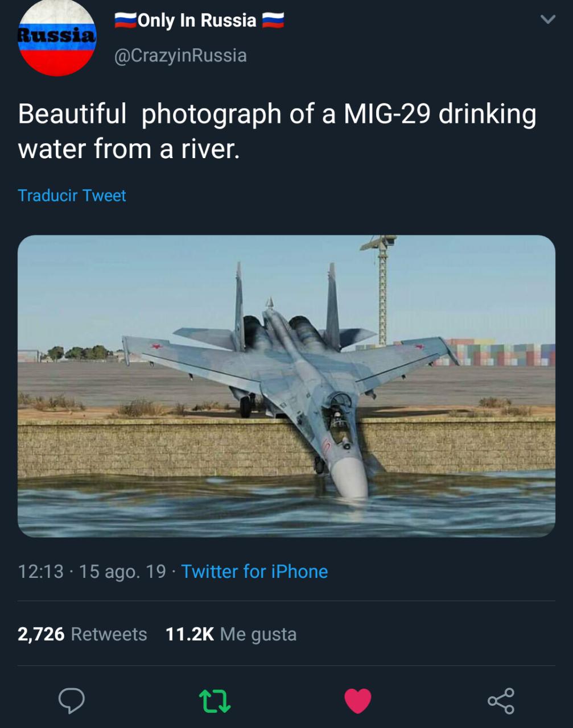The width and height of the screenshot is (573, 728).
Task: Expand the tweet options chevron
Action: coord(547,20)
